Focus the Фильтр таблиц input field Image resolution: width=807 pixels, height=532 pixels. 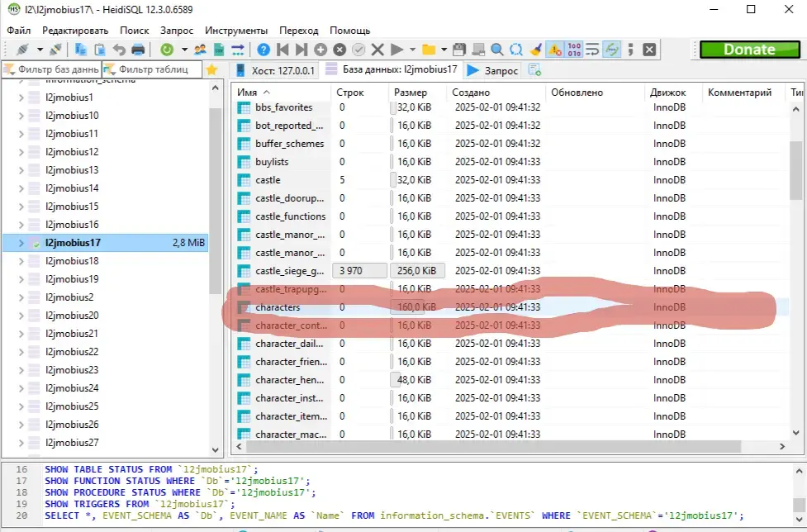152,69
